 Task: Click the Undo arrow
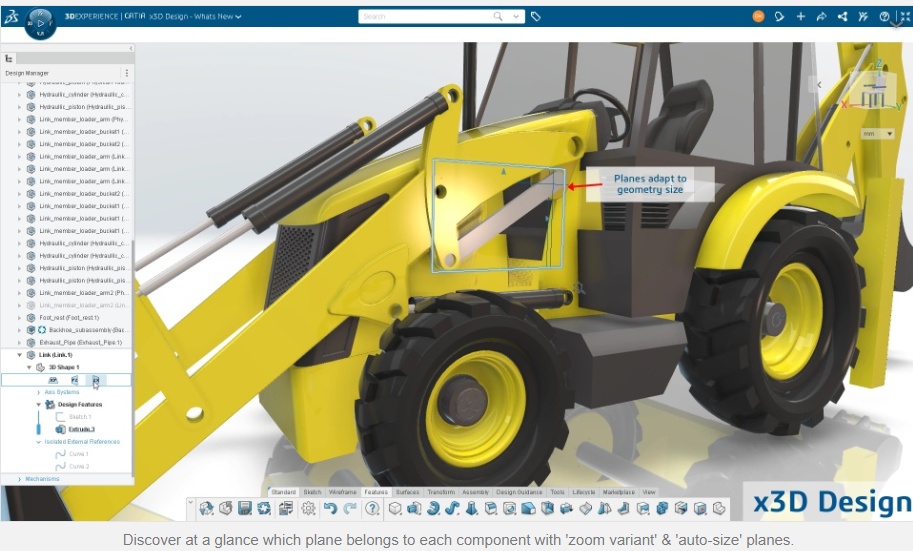tap(330, 508)
